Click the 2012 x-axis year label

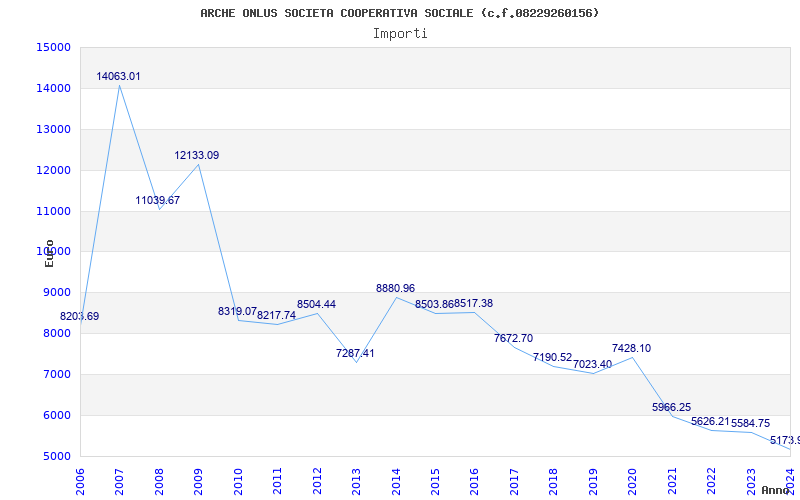pos(317,481)
